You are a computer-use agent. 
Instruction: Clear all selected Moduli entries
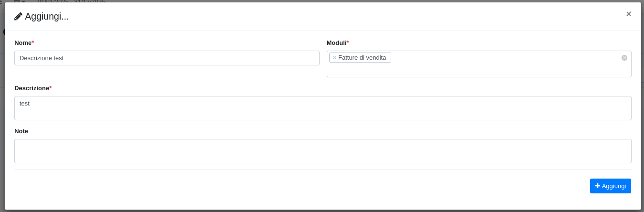pos(624,58)
